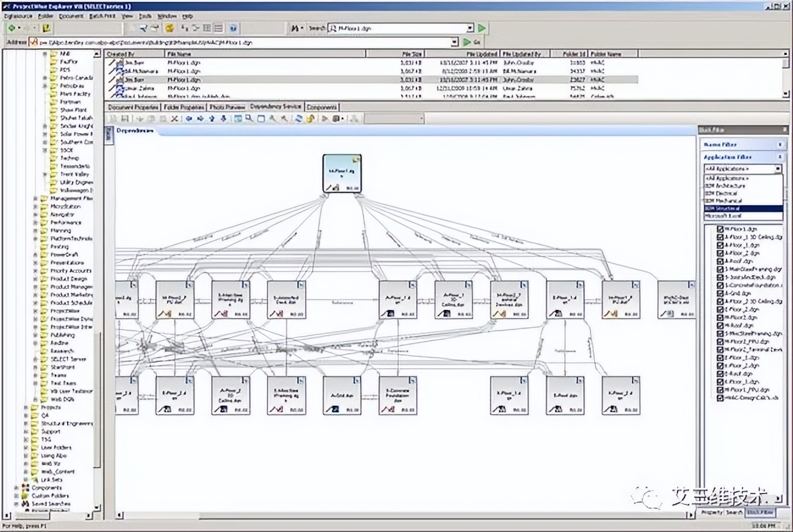Expand the Management Files folder in the tree
This screenshot has height=532, width=793.
tap(35, 198)
